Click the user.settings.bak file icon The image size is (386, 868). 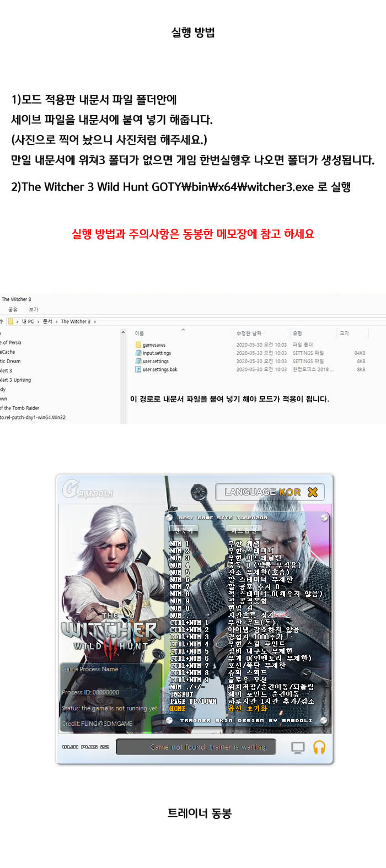click(138, 370)
